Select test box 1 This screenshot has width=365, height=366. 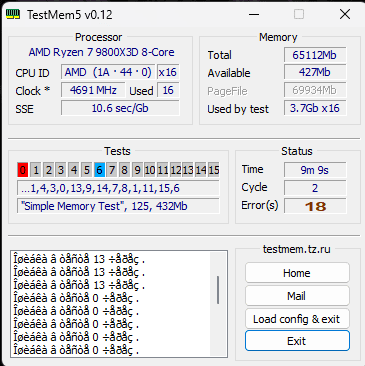[36, 170]
